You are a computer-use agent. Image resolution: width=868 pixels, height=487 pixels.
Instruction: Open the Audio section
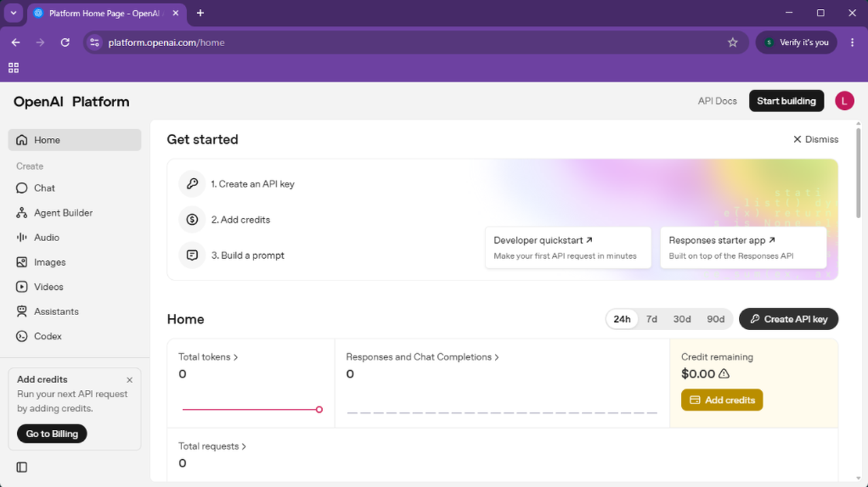tap(75, 237)
